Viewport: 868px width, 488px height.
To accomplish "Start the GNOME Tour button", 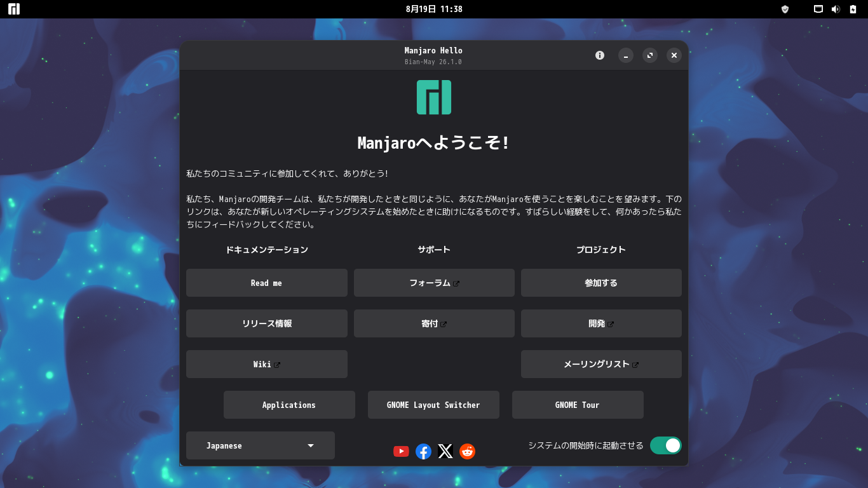I will click(578, 405).
